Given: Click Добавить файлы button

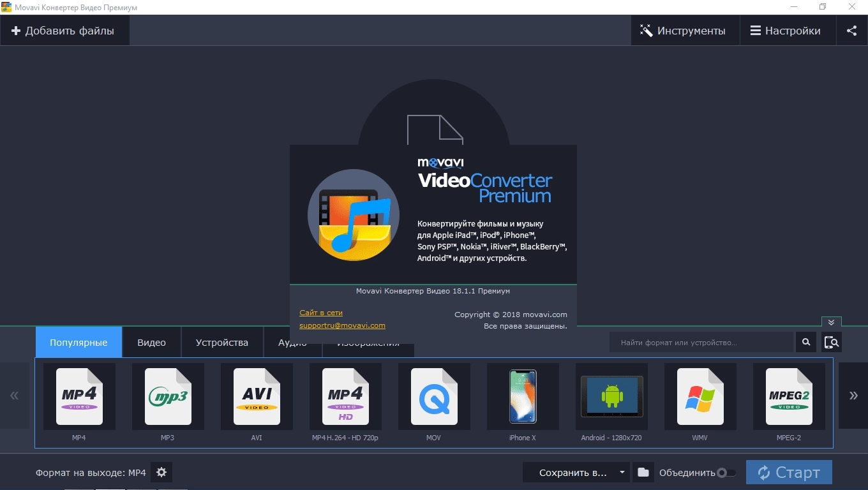Looking at the screenshot, I should click(64, 31).
